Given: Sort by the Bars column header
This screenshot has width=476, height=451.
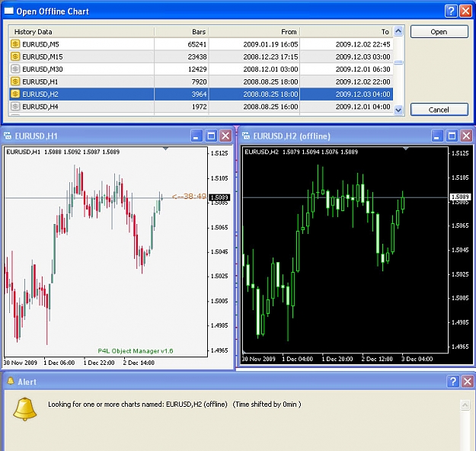Looking at the screenshot, I should click(x=181, y=31).
